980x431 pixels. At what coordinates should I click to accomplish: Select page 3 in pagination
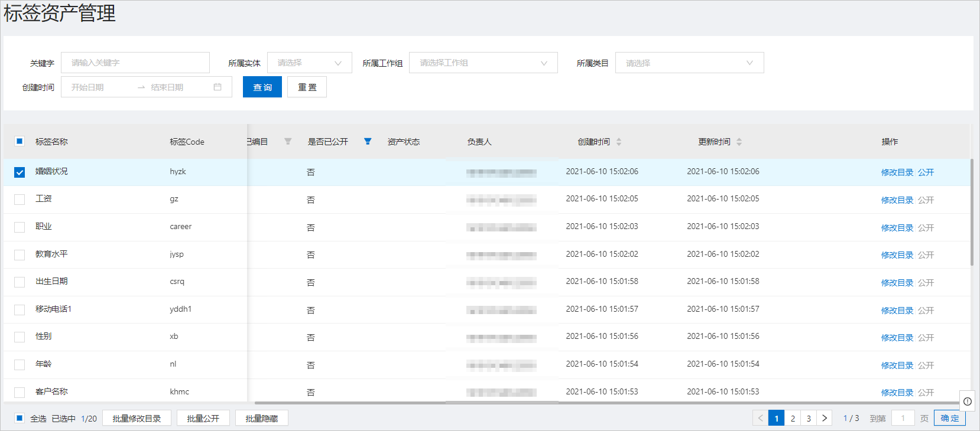pos(809,418)
